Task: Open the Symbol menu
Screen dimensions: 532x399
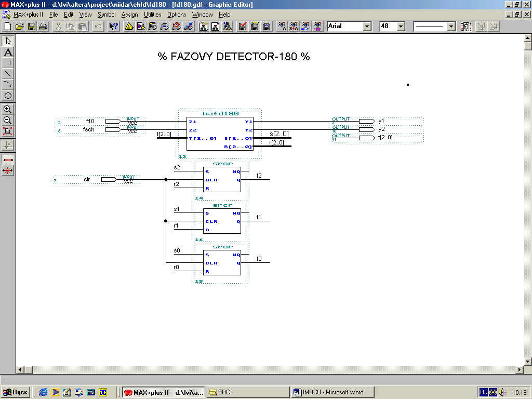Action: point(107,15)
